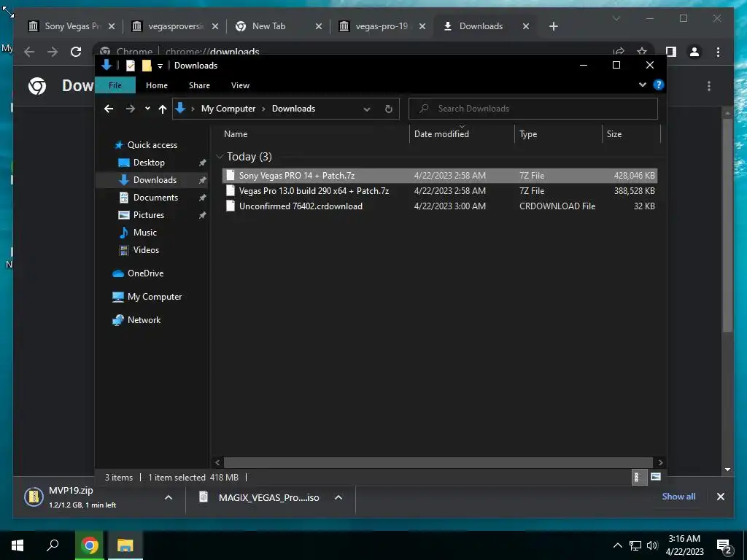Switch to details view icon in status bar
The image size is (747, 560).
[638, 477]
